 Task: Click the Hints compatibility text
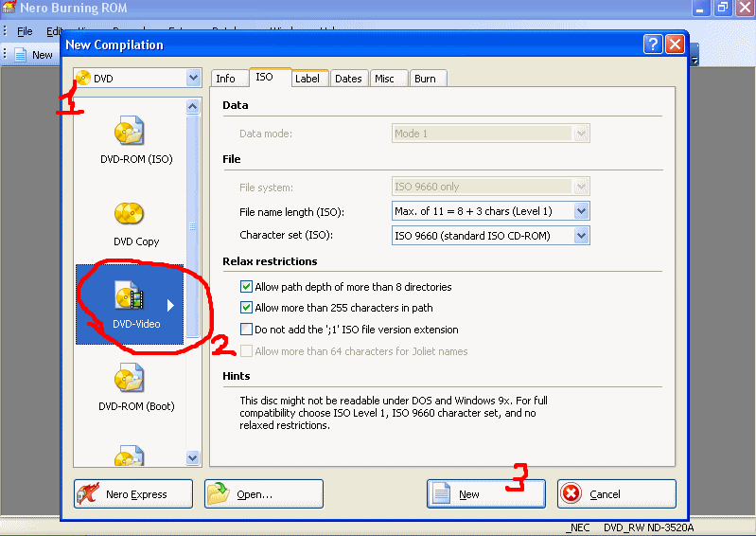[x=394, y=413]
